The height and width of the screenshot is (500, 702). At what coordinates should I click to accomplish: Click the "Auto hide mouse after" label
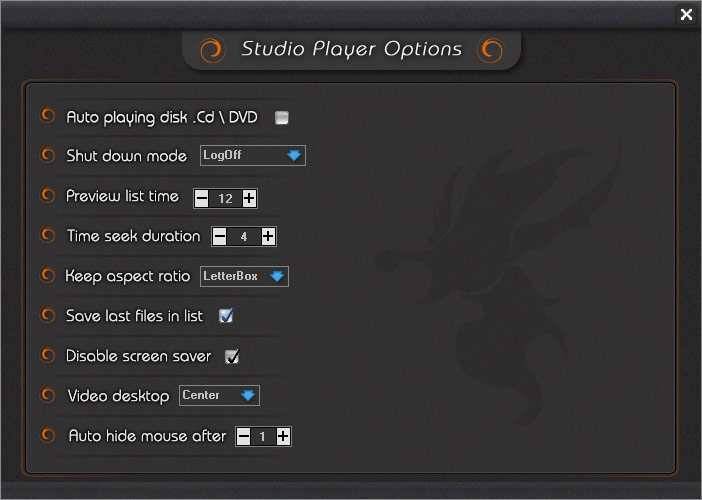(x=147, y=436)
